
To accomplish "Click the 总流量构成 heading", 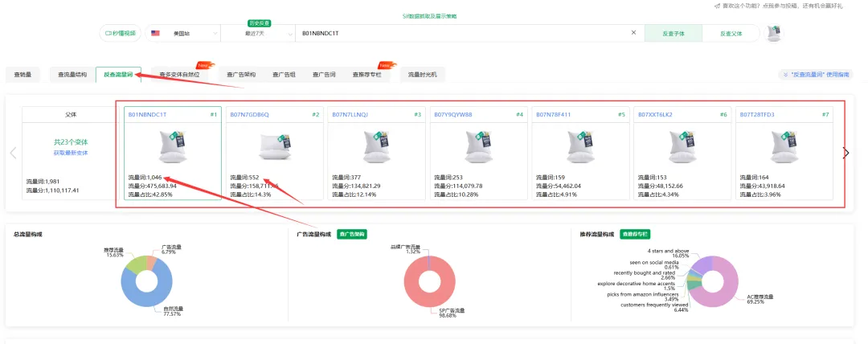I will 27,235.
